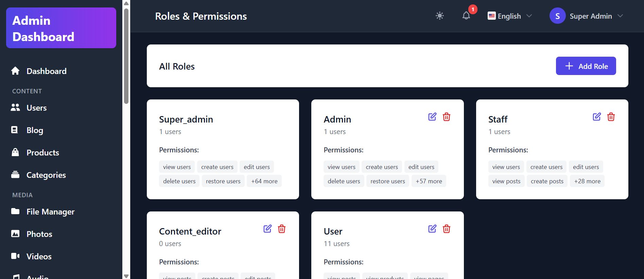Click the edit icon on User role

pyautogui.click(x=432, y=229)
